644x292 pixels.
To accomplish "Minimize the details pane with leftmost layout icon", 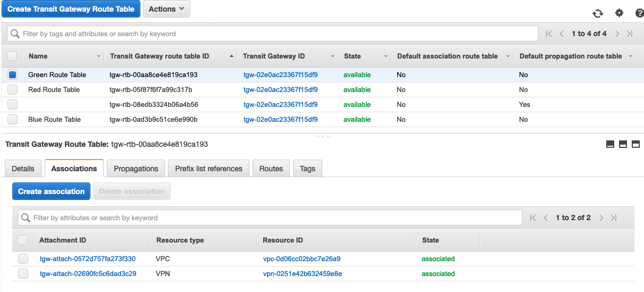I will [x=610, y=144].
